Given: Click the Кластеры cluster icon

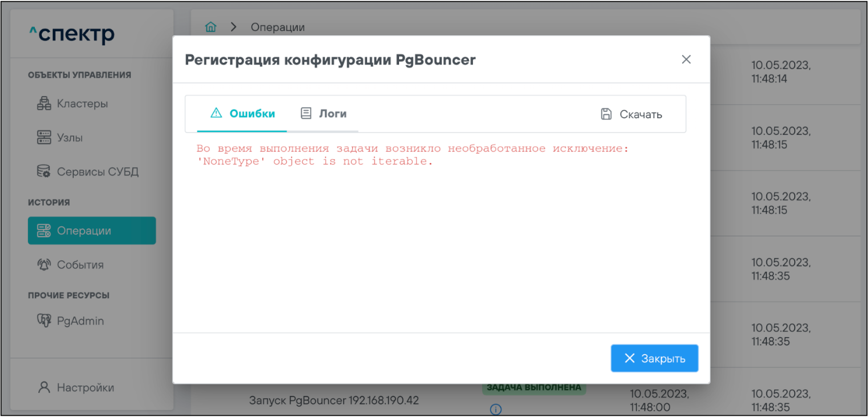Looking at the screenshot, I should (x=43, y=104).
